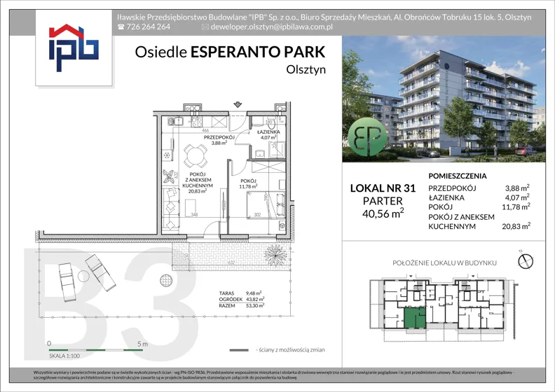Click the palm plant symbol on the terrace
555x392 pixels.
click(275, 254)
